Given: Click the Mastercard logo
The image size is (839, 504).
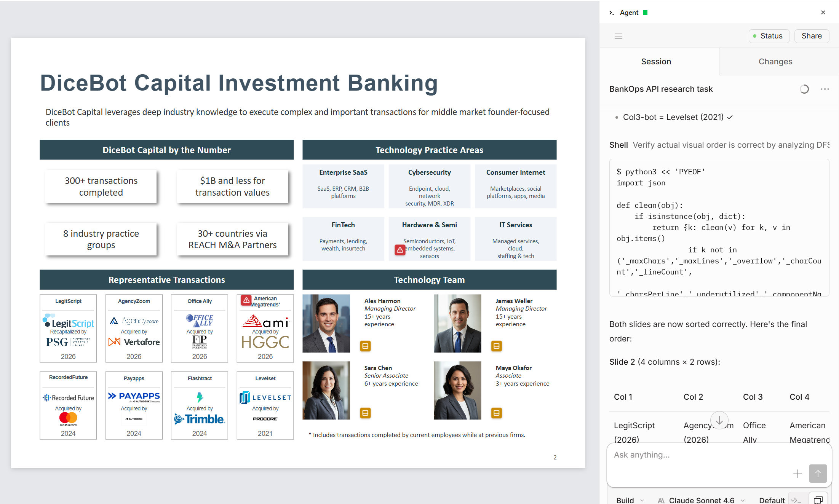Looking at the screenshot, I should point(68,419).
